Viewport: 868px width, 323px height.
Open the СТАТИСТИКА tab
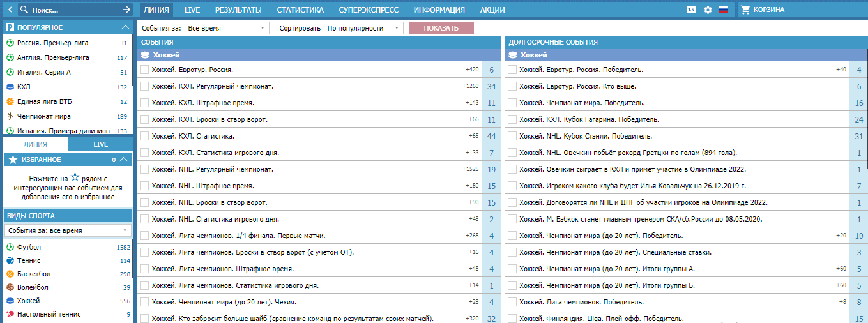click(x=300, y=10)
